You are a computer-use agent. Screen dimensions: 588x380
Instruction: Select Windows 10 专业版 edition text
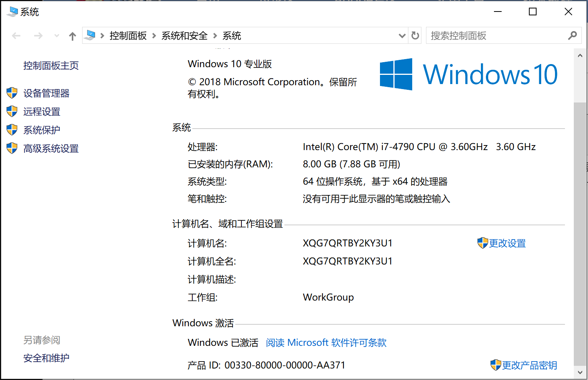click(x=230, y=64)
